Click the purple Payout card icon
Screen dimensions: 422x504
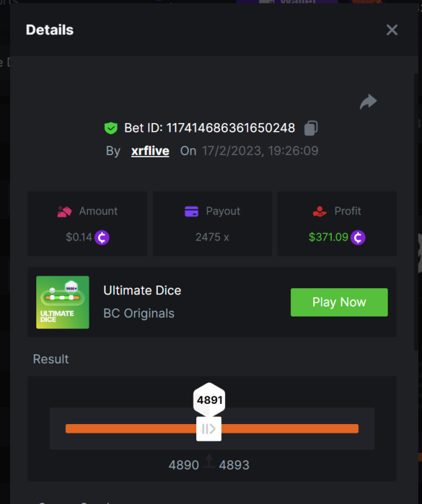(x=192, y=212)
